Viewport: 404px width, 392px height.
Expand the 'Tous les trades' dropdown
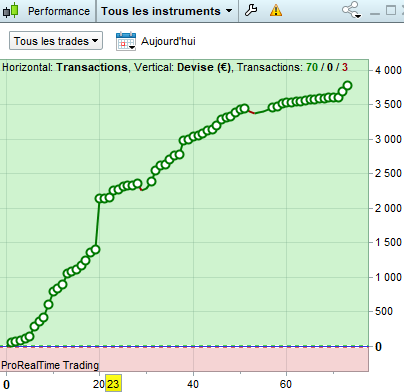click(56, 41)
